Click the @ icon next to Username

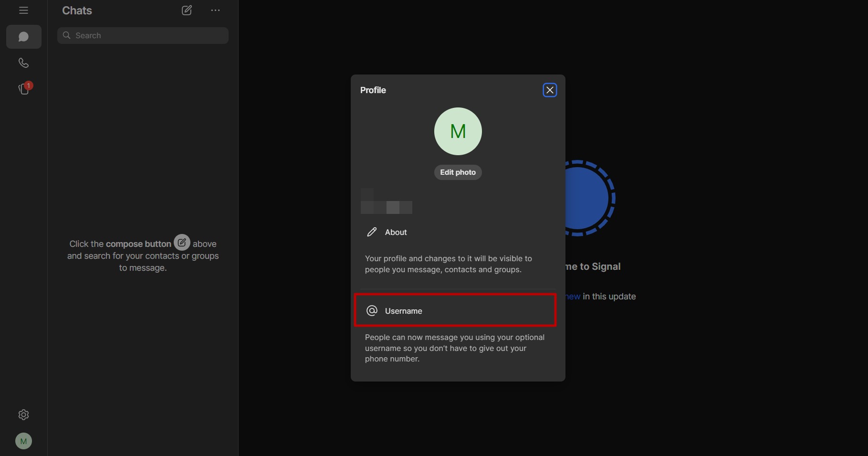[371, 310]
